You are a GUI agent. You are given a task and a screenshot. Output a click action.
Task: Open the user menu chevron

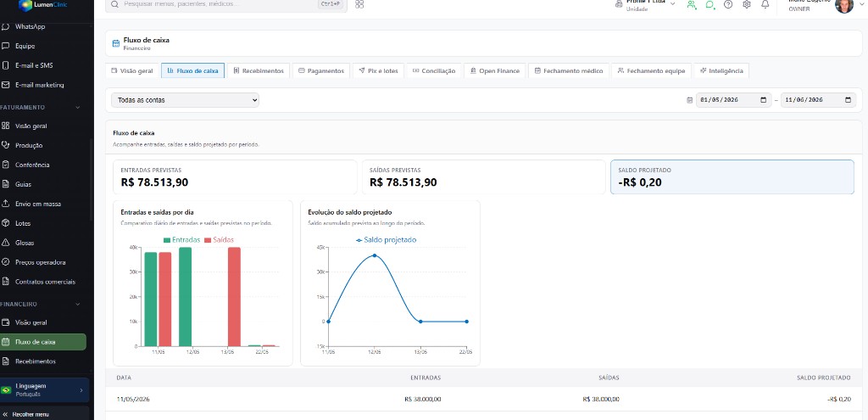pyautogui.click(x=861, y=4)
